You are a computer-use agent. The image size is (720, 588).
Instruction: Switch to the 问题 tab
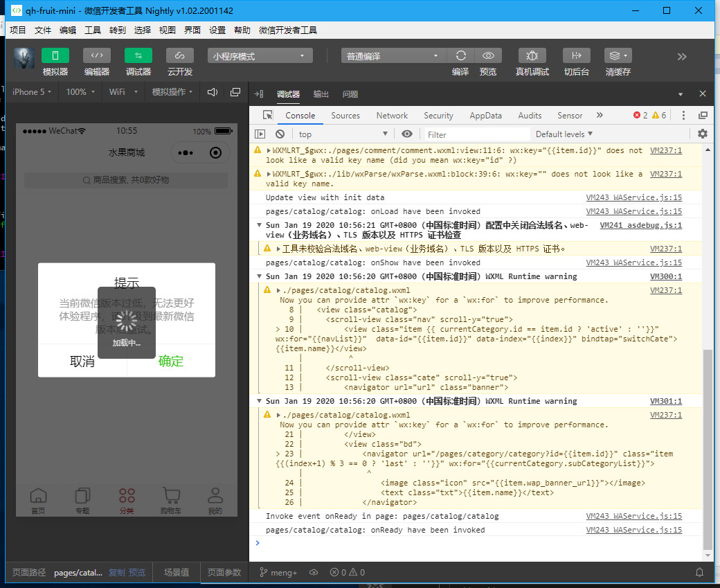tap(350, 94)
